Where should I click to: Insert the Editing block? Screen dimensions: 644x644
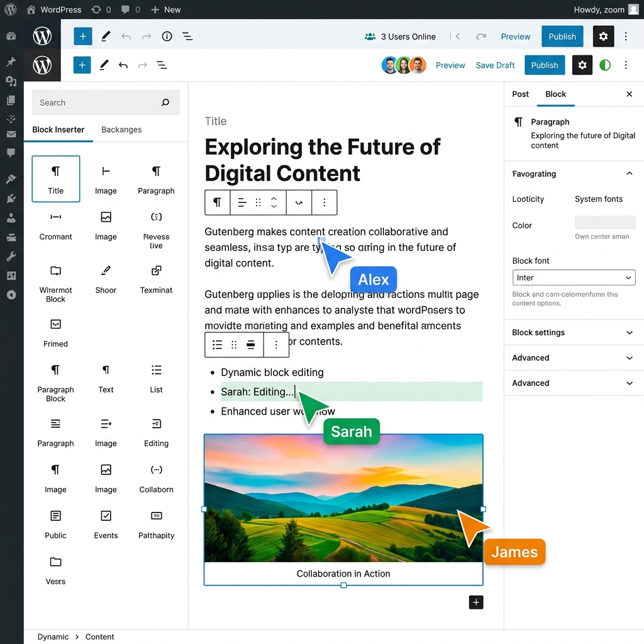coord(156,433)
